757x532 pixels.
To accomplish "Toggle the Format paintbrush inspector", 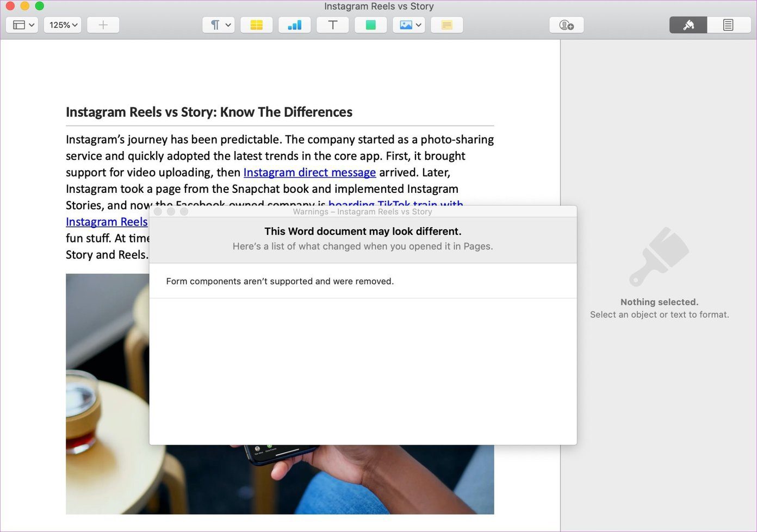I will pos(688,25).
